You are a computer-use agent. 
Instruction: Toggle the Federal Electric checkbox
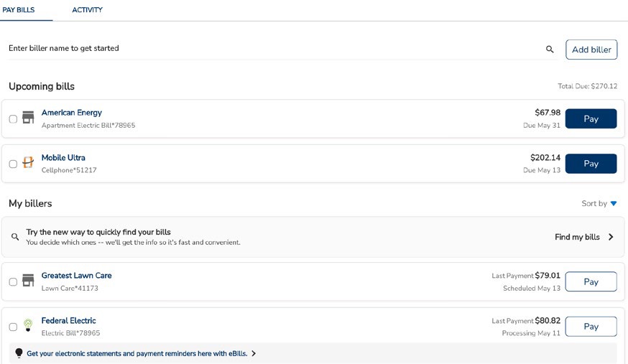13,327
